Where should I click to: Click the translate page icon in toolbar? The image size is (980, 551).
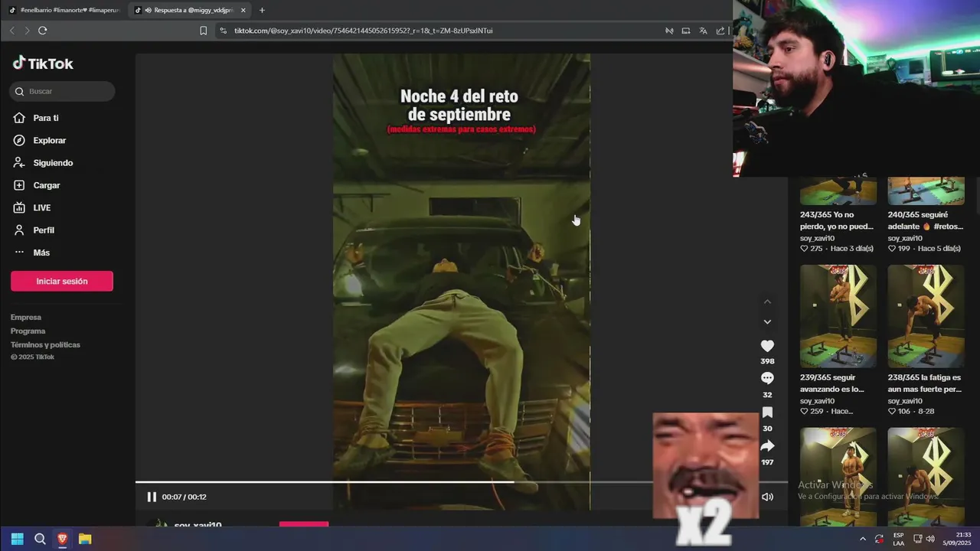703,31
